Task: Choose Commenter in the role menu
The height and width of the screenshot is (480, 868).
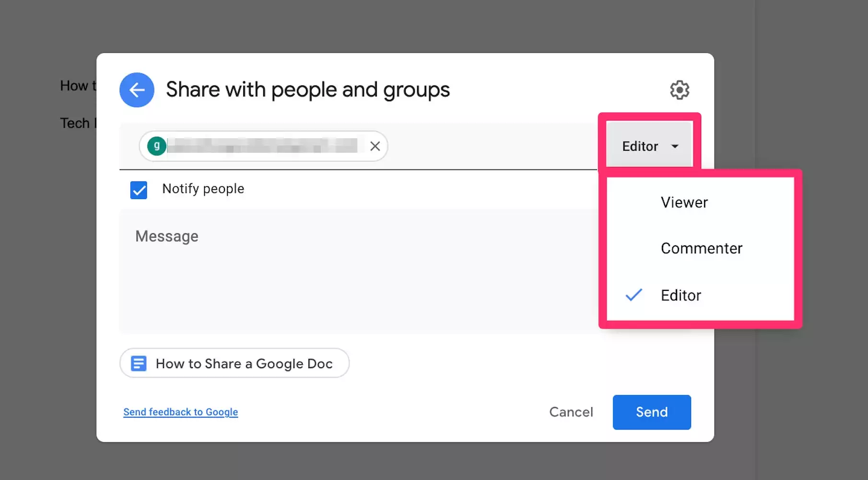Action: 701,248
